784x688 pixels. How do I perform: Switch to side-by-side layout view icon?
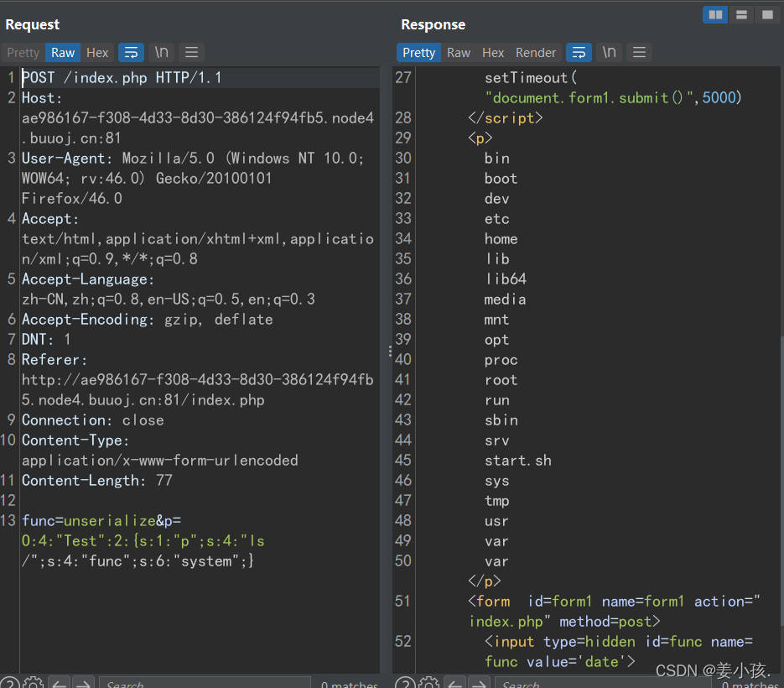tap(715, 15)
